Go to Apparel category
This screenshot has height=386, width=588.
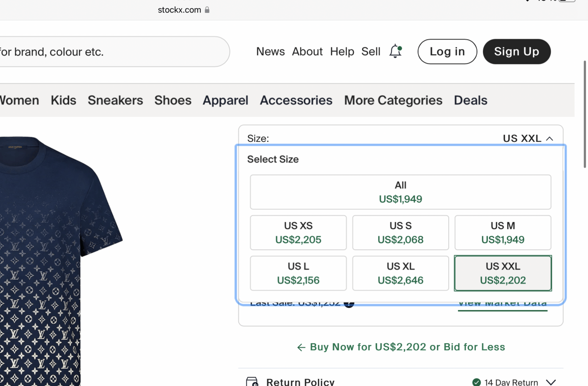click(x=225, y=100)
